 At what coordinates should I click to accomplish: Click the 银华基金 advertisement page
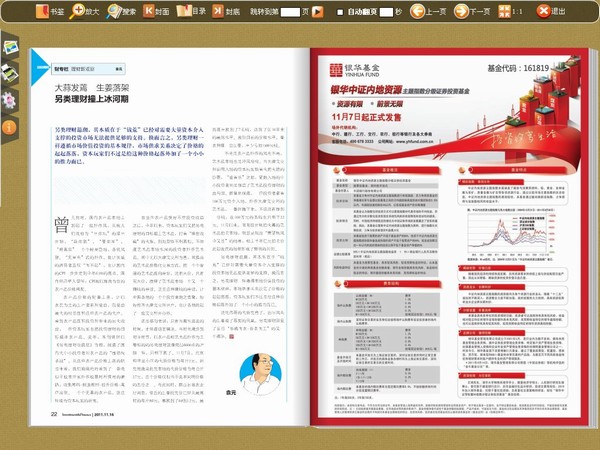pyautogui.click(x=448, y=236)
